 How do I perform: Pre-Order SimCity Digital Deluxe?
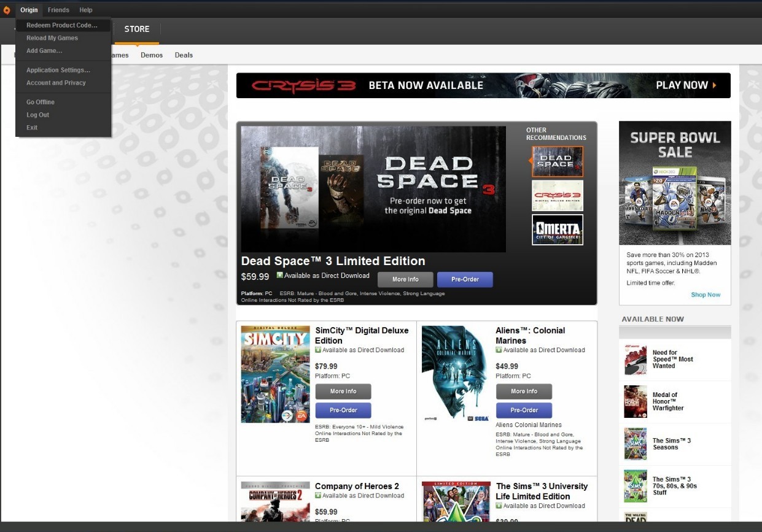(x=343, y=410)
